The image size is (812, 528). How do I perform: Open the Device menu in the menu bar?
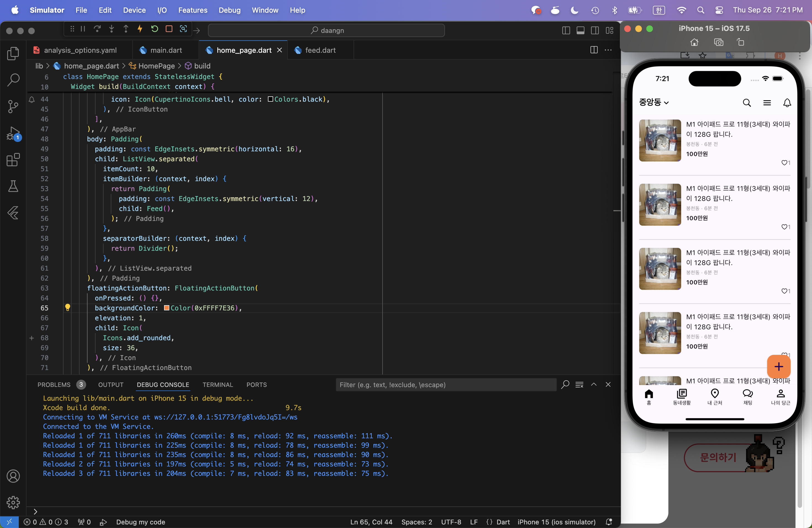coord(135,10)
